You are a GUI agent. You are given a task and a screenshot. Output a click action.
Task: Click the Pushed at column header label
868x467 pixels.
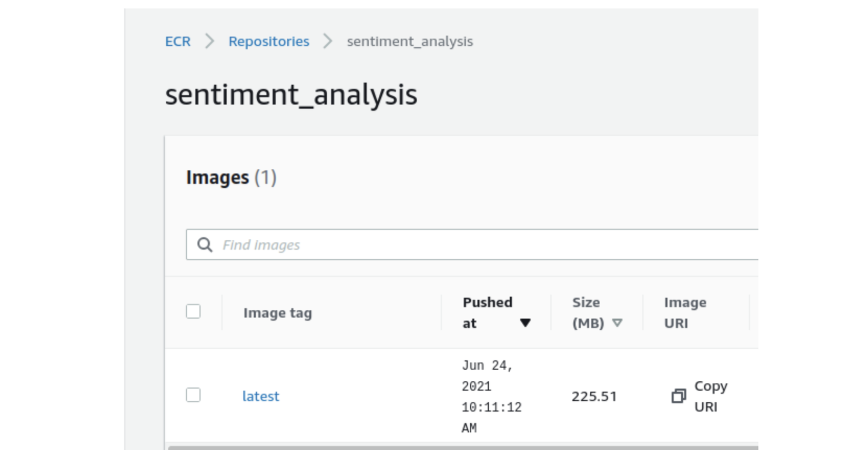coord(487,303)
